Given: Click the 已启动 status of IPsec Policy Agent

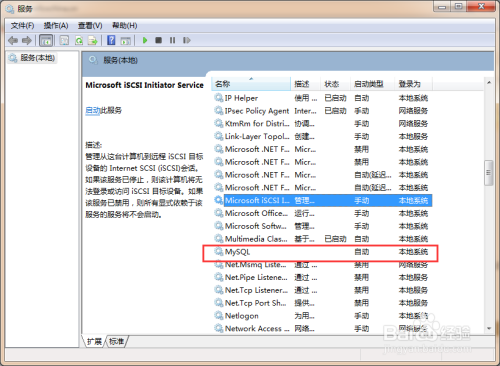Looking at the screenshot, I should click(x=335, y=111).
